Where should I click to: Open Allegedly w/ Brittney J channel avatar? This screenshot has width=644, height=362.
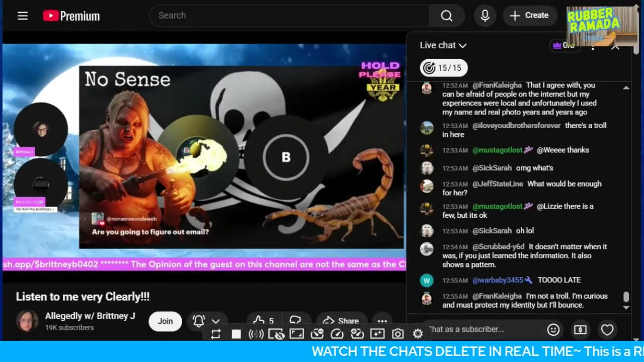[x=27, y=321]
